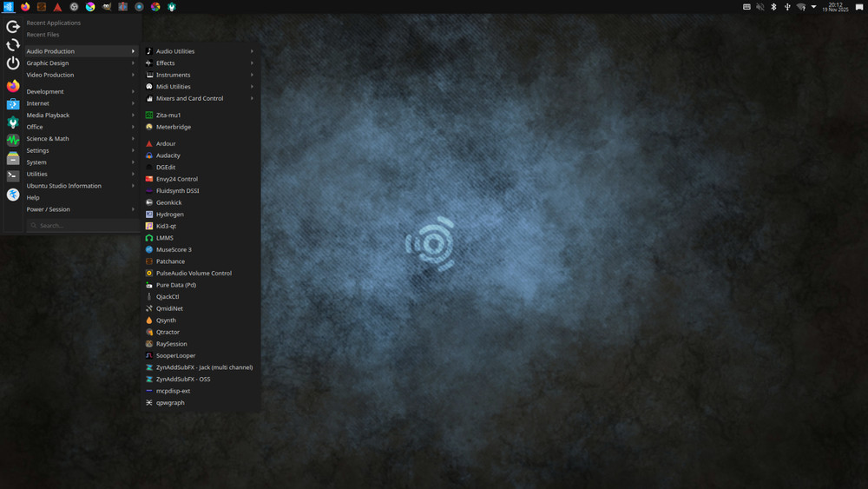The height and width of the screenshot is (489, 868).
Task: Open the Media Playback category
Action: pos(81,116)
